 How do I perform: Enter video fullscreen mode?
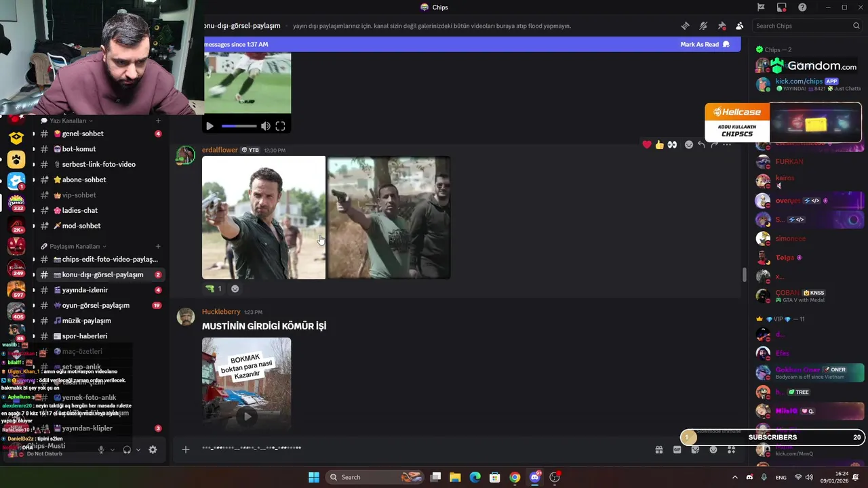pos(280,126)
